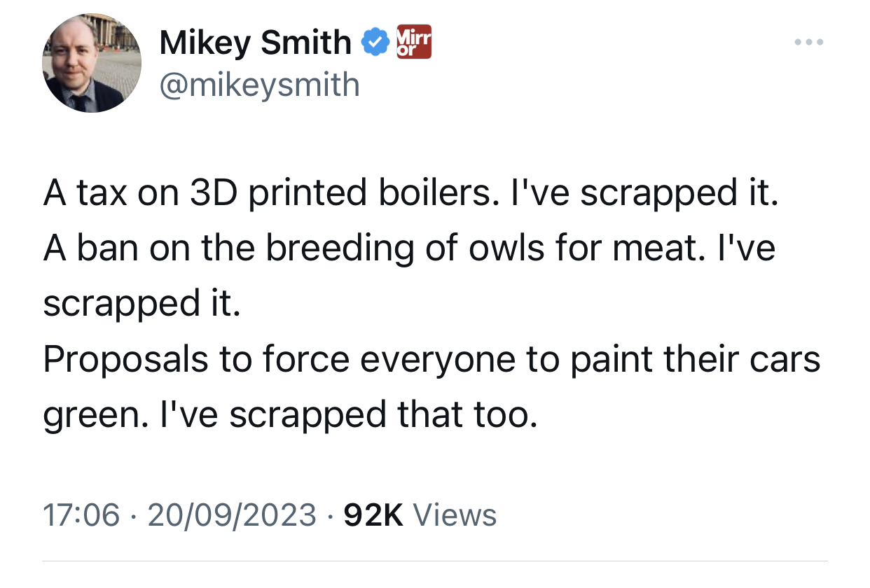Open Mikey Smith's profile picture
870x588 pixels.
[x=92, y=63]
